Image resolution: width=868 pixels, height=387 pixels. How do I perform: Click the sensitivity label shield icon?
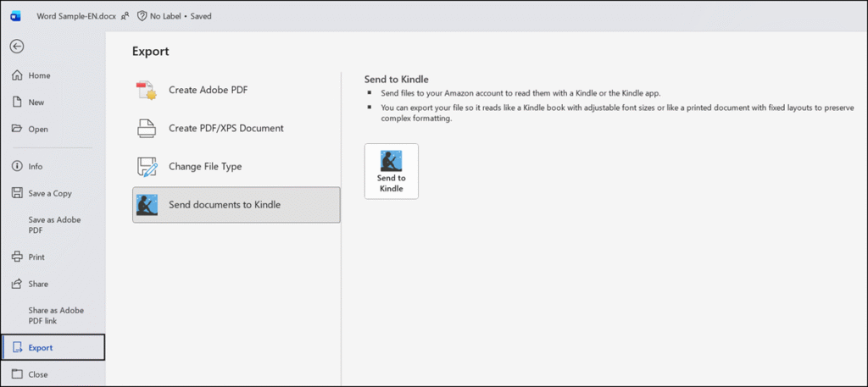click(142, 16)
